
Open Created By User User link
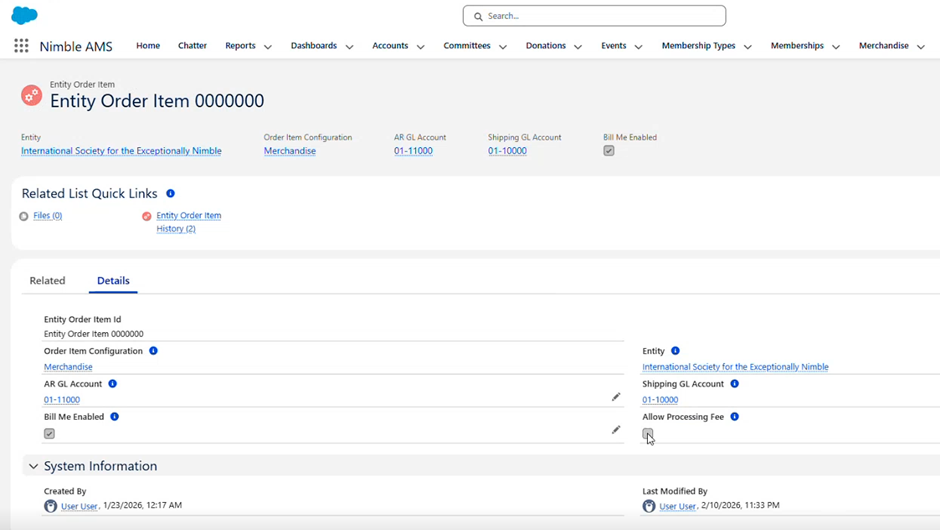point(79,506)
